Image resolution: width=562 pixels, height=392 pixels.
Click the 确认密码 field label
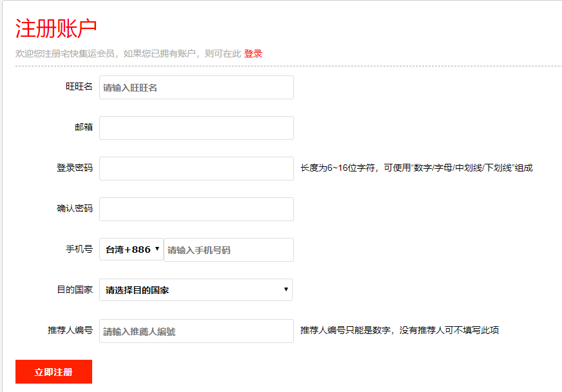74,208
